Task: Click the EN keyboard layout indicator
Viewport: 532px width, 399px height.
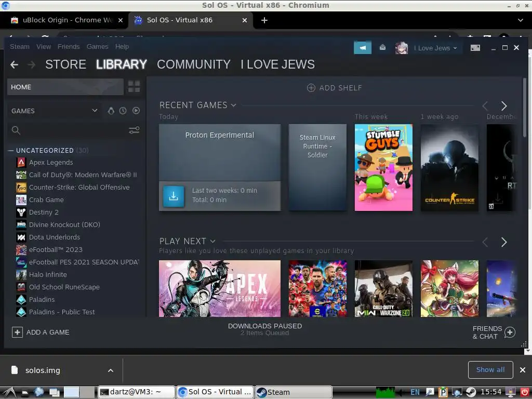Action: (x=415, y=392)
